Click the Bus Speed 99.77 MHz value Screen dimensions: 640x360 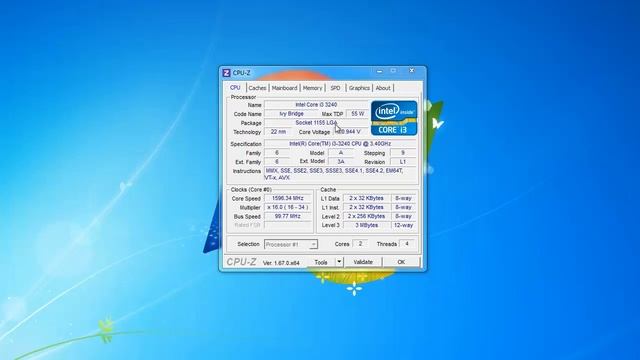tap(288, 216)
